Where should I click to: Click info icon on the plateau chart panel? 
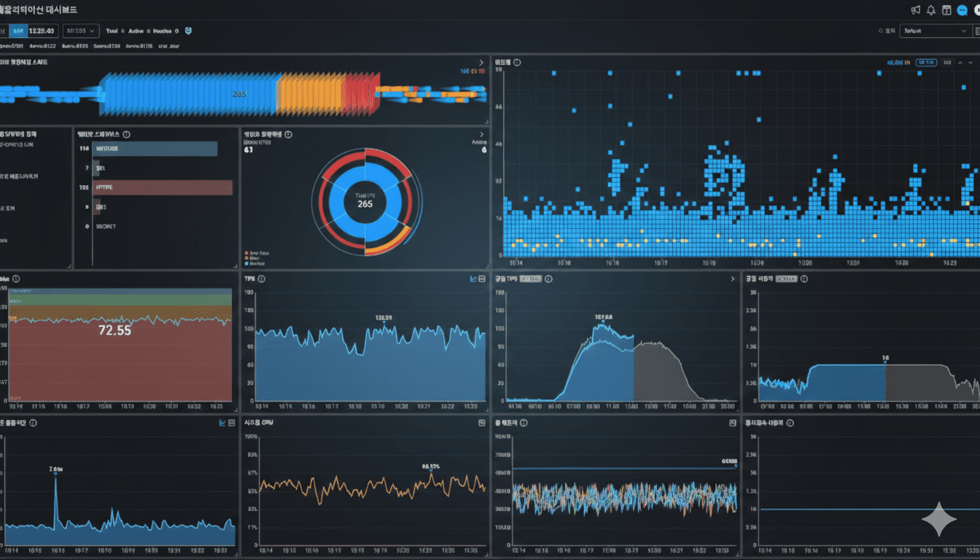(804, 279)
